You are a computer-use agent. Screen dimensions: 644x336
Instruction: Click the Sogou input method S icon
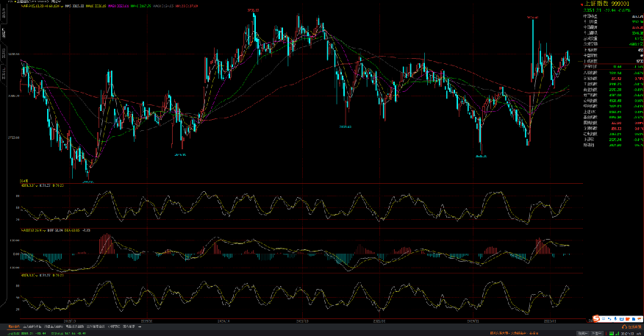[597, 318]
